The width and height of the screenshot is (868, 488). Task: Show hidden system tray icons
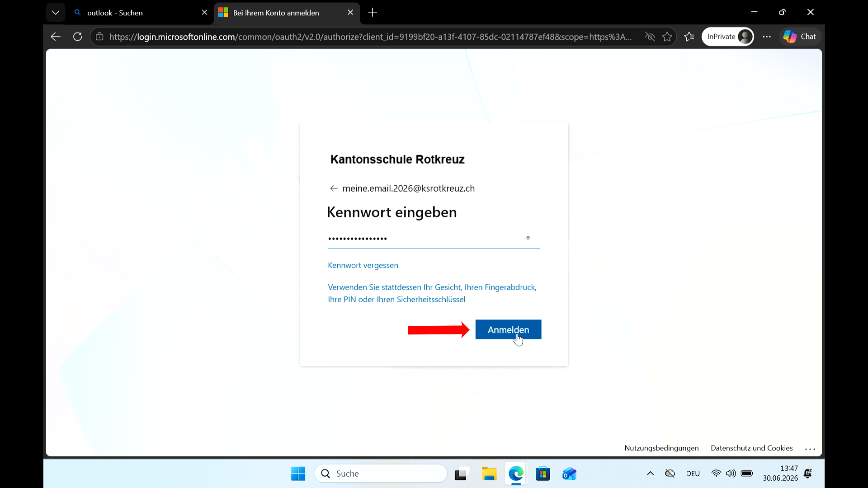click(x=650, y=474)
